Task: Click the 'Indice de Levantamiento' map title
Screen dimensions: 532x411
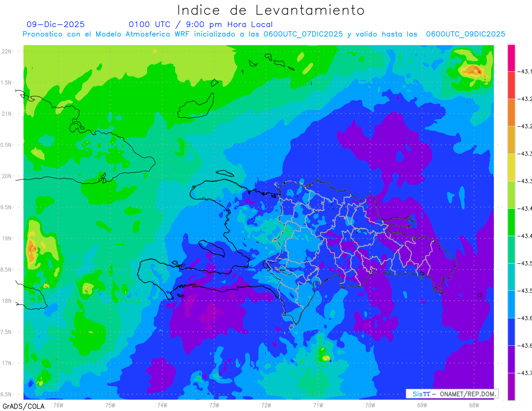Action: pyautogui.click(x=271, y=10)
